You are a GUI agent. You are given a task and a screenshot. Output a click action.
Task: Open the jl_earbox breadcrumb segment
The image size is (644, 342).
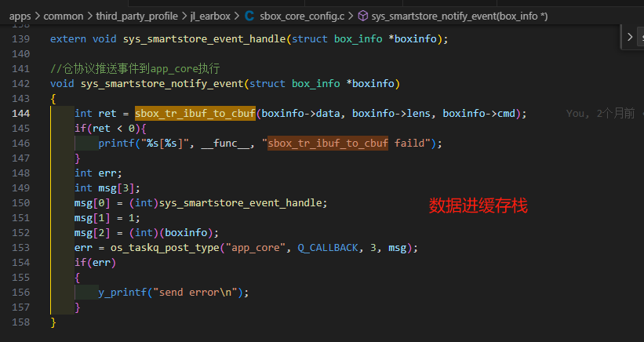210,16
